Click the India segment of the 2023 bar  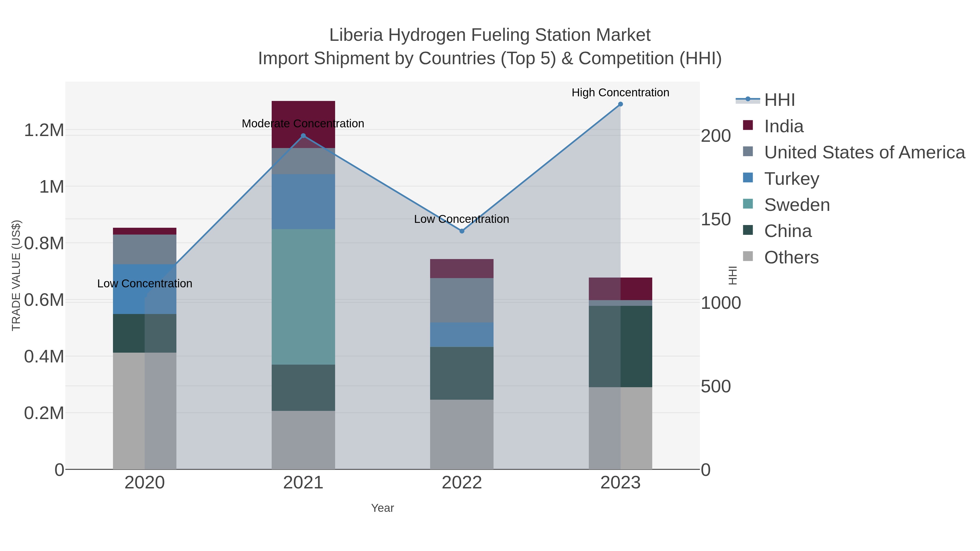620,289
